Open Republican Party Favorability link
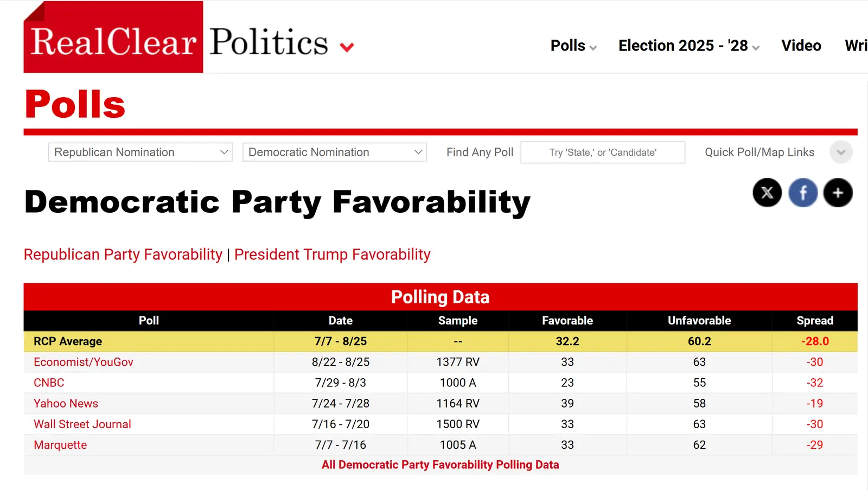Screen dimensions: 868x490 point(123,254)
